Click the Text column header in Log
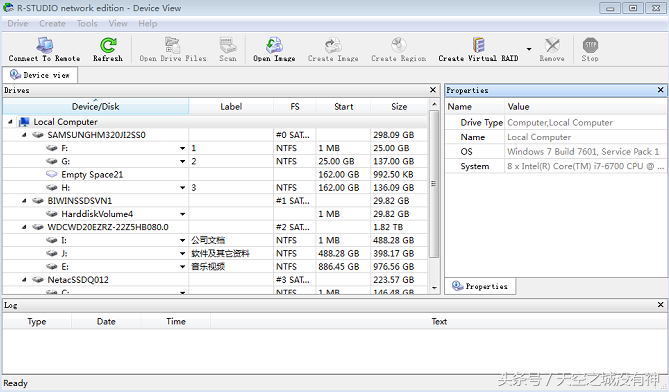This screenshot has width=669, height=392. (x=439, y=322)
